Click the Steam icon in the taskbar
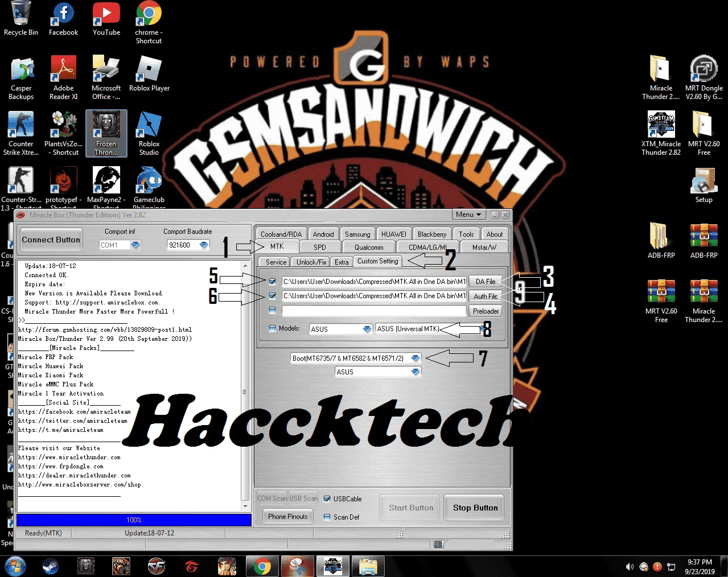728x577 pixels. (51, 566)
